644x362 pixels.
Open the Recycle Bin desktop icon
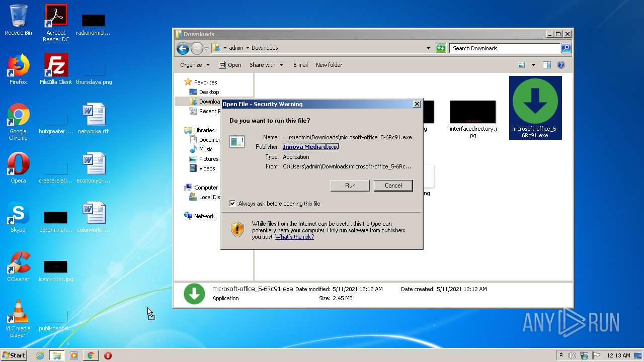tap(18, 20)
